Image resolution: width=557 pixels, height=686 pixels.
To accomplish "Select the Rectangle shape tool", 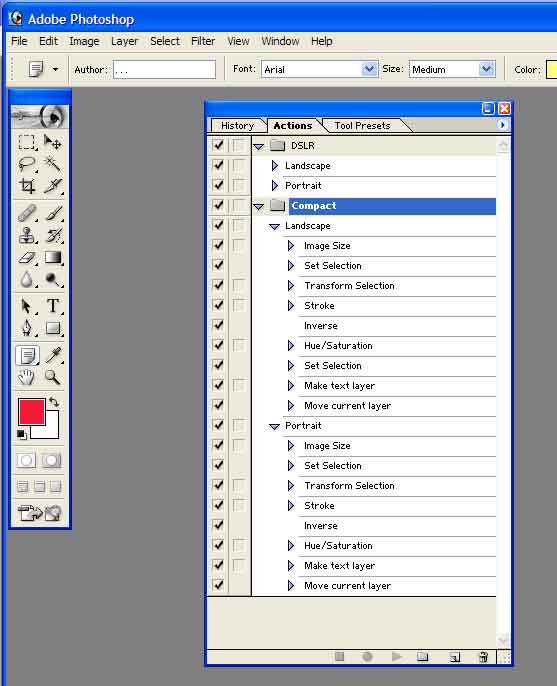I will [53, 328].
